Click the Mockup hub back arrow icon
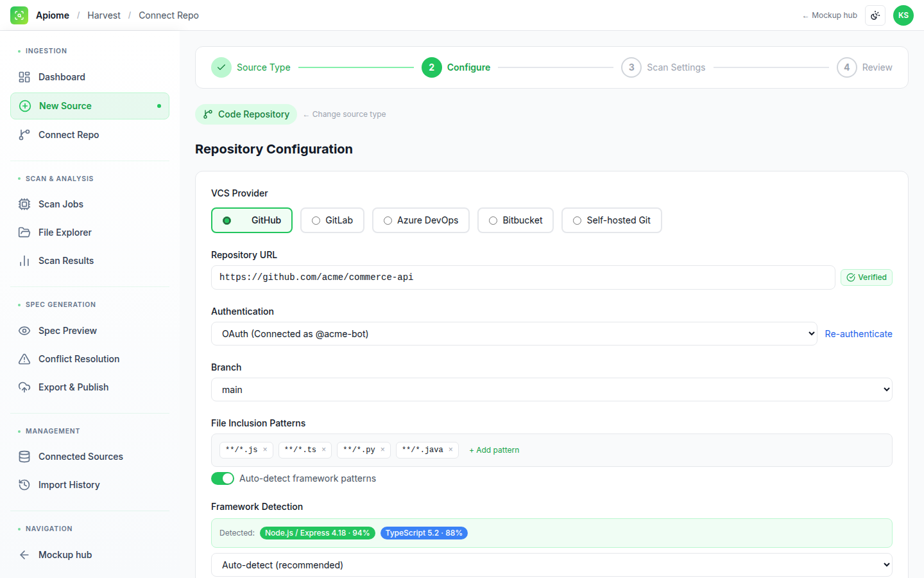 (x=24, y=555)
